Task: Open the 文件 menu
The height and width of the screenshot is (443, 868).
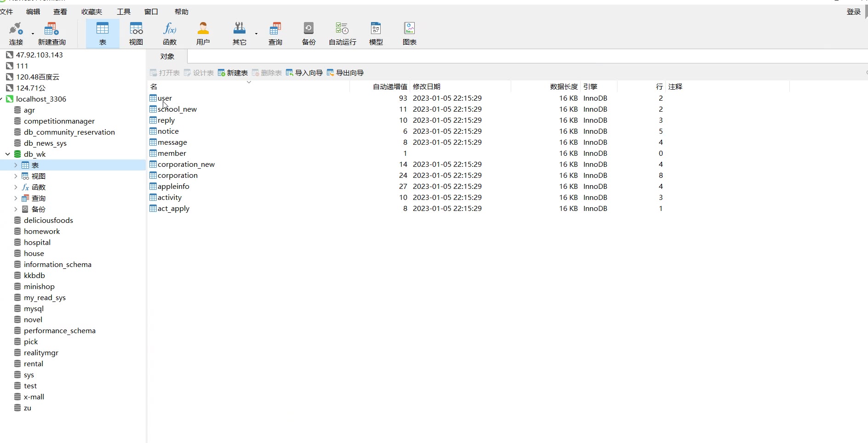Action: pyautogui.click(x=6, y=11)
